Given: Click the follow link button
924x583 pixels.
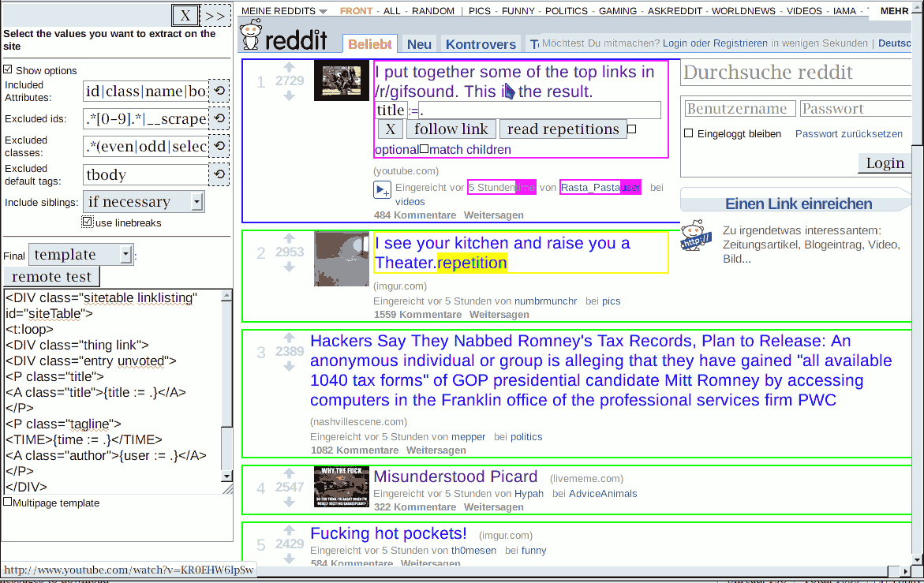Looking at the screenshot, I should pos(451,129).
